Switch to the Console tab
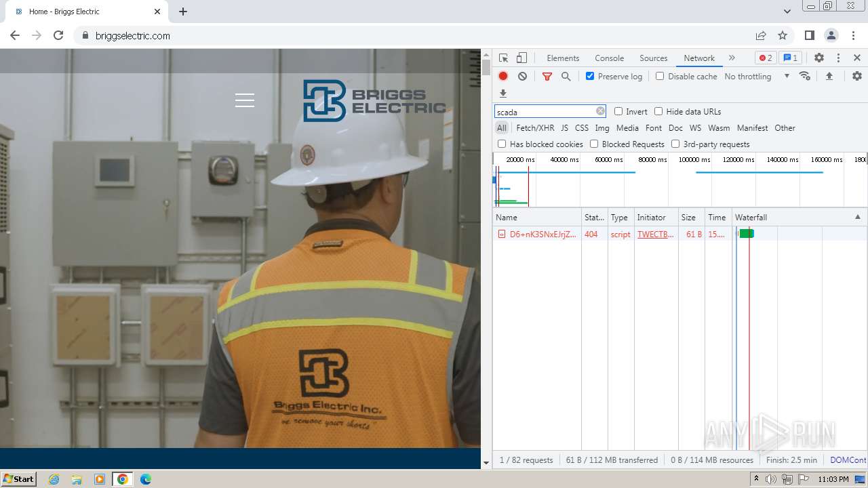 609,58
